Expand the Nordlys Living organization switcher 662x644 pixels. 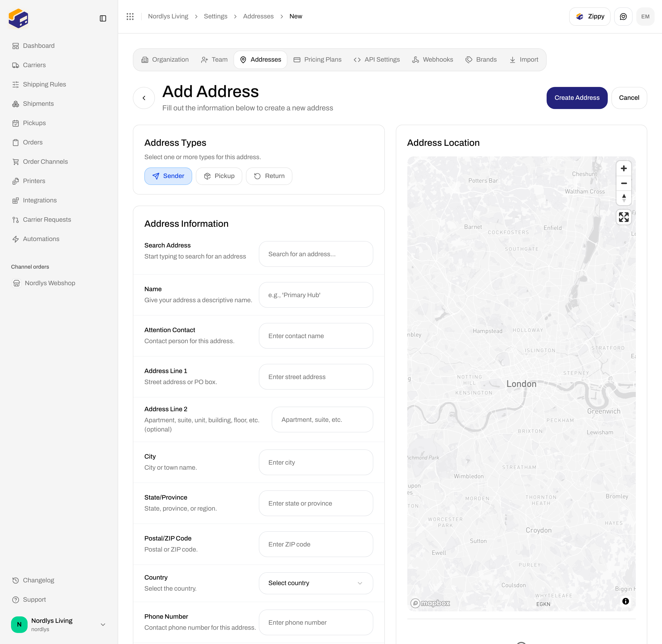[x=59, y=624]
